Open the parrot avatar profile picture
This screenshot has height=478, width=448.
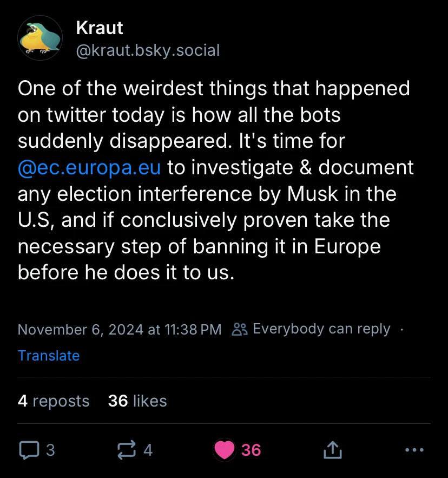click(40, 38)
